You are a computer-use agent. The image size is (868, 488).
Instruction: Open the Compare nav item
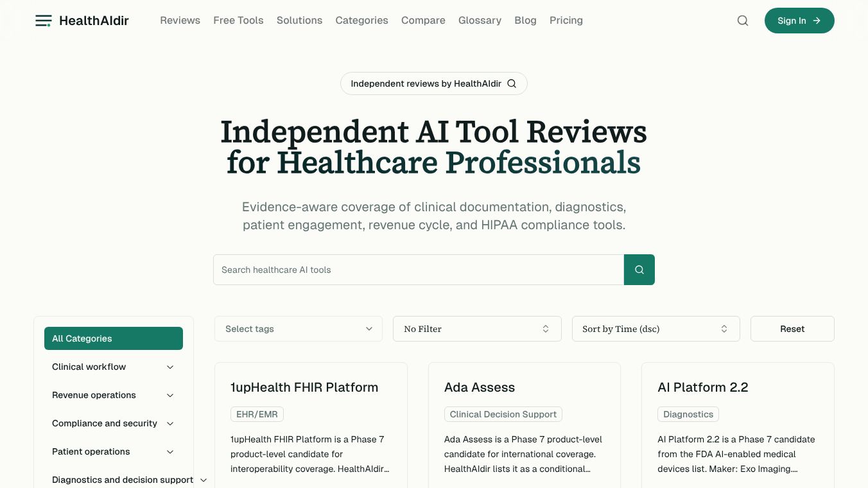coord(423,21)
